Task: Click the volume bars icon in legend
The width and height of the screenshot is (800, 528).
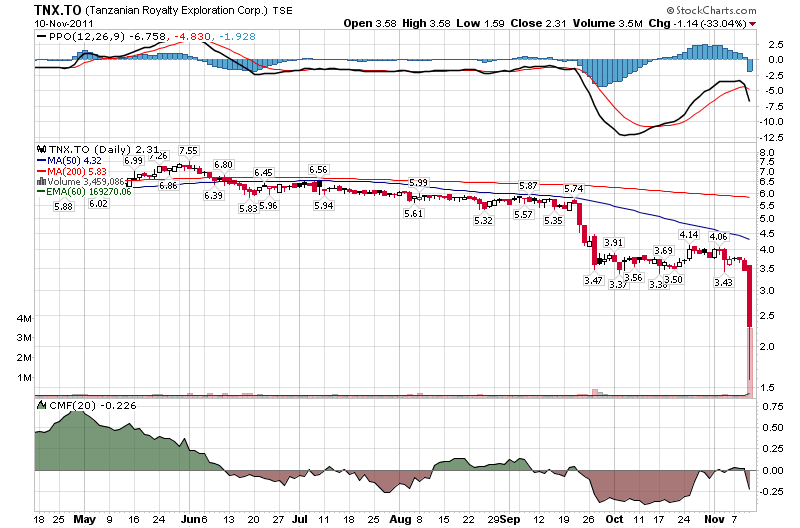Action: tap(40, 181)
